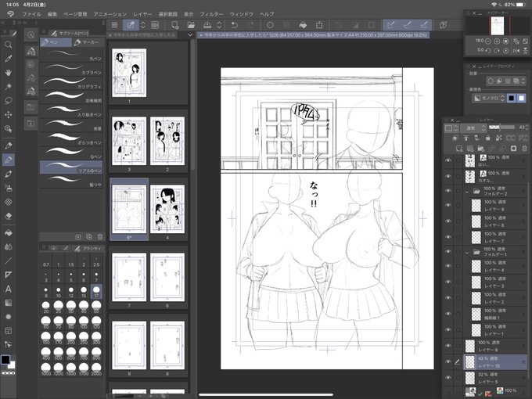The width and height of the screenshot is (532, 399).
Task: Hide レイヤー 10 with its eye icon
Action: [x=448, y=361]
